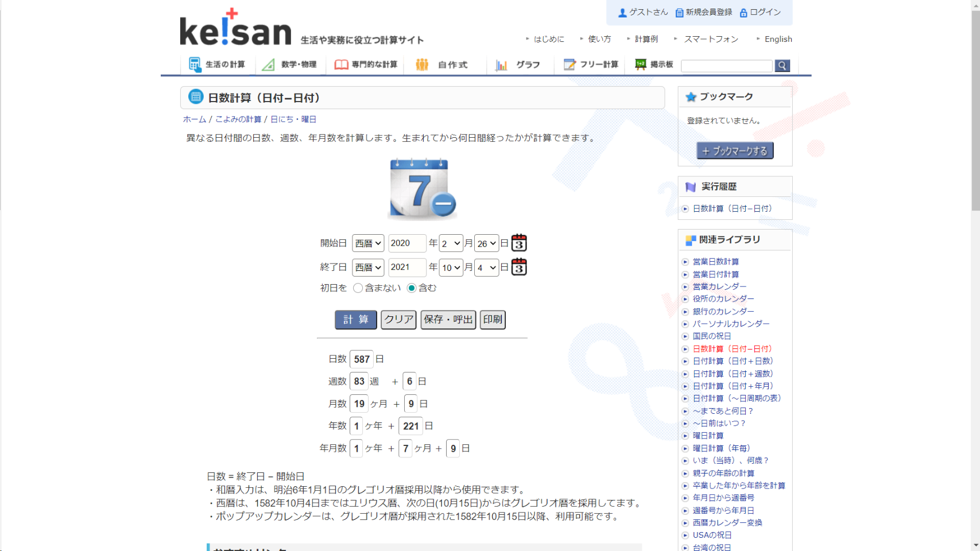Screen dimensions: 980x551
Task: Open the end date calendar popup icon
Action: click(519, 267)
